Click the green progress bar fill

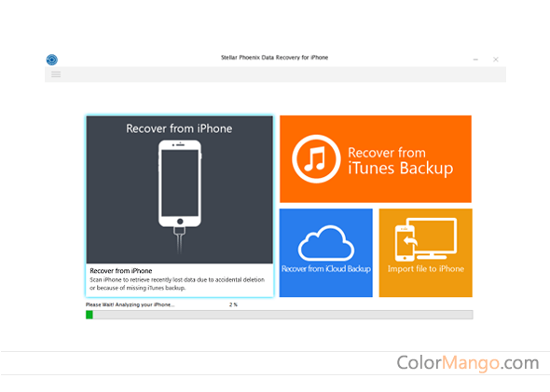pyautogui.click(x=89, y=315)
